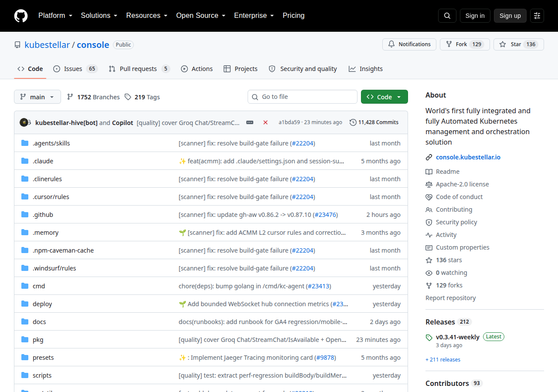Click the eye icon beside 0 watching

[429, 273]
